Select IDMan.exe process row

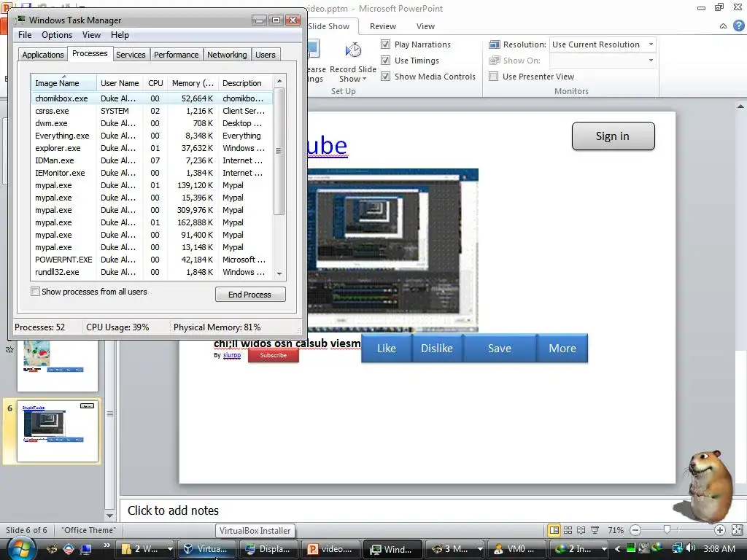click(x=152, y=160)
